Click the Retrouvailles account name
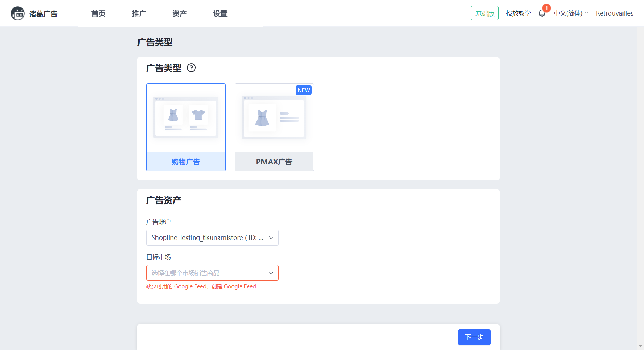 [614, 13]
